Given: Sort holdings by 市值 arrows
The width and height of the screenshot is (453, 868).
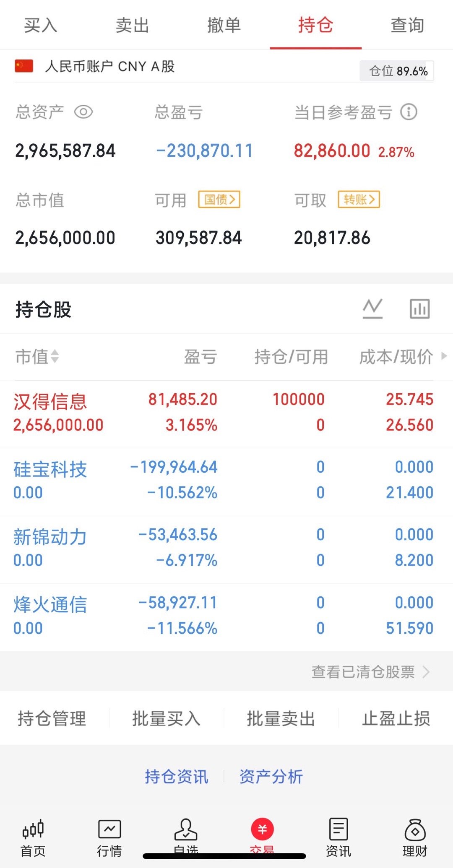Looking at the screenshot, I should (55, 357).
